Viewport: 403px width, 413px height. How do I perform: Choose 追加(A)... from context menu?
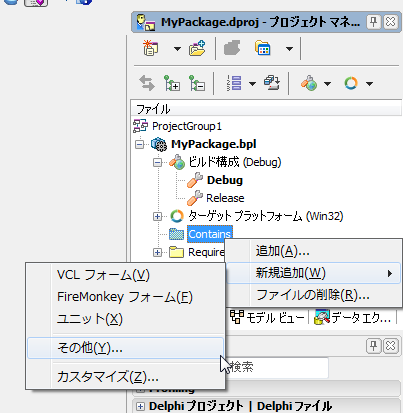[313, 251]
